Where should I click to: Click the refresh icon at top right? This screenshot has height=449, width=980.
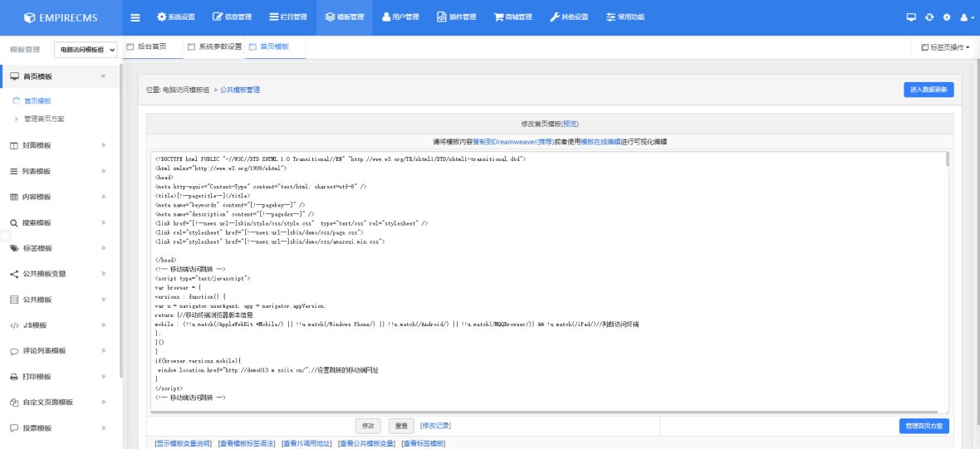[929, 17]
